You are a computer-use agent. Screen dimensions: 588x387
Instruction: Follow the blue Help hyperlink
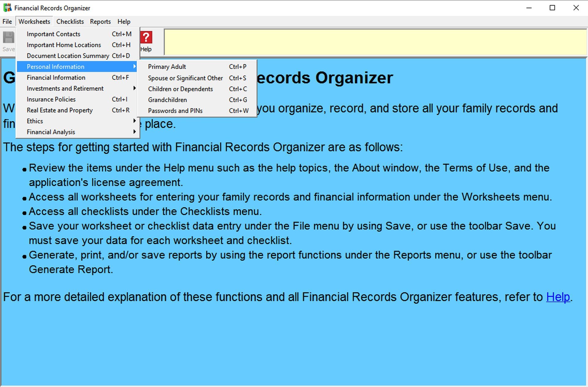pos(558,297)
